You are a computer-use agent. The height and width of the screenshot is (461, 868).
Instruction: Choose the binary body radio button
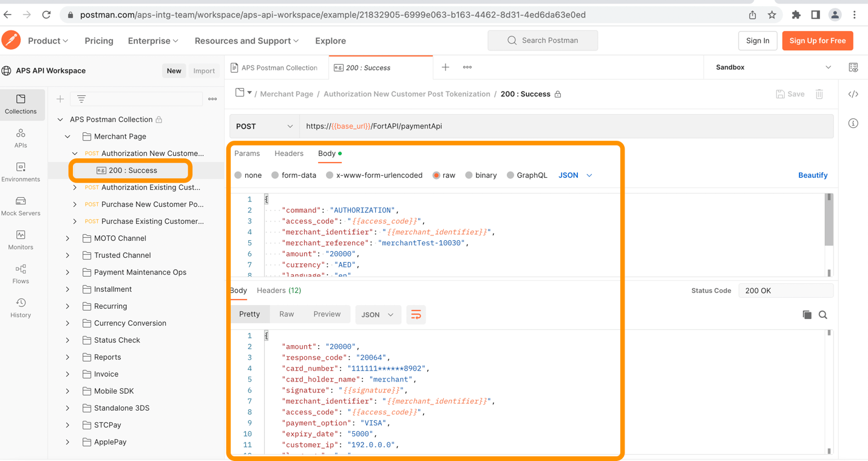pyautogui.click(x=469, y=175)
